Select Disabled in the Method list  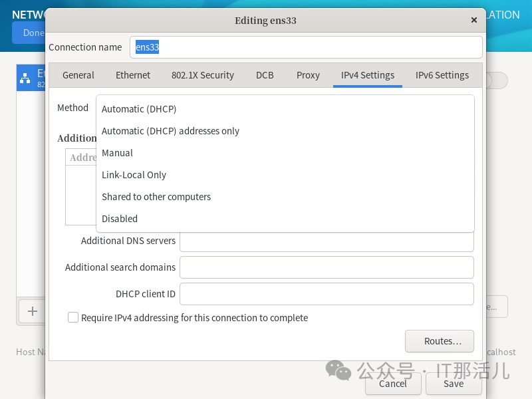[x=120, y=219]
